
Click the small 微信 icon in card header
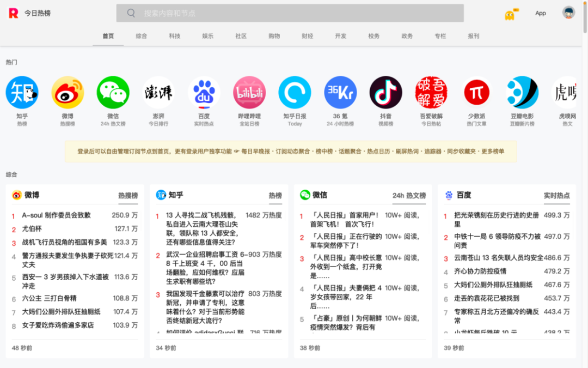click(x=305, y=195)
